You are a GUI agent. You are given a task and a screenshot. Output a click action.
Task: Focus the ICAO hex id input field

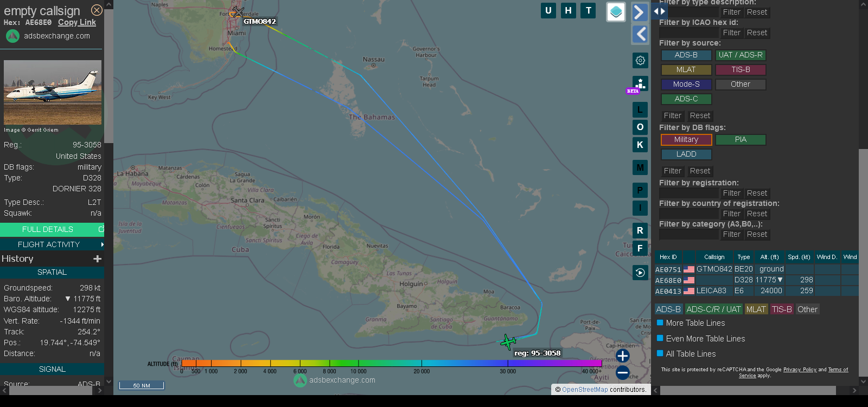coord(689,33)
